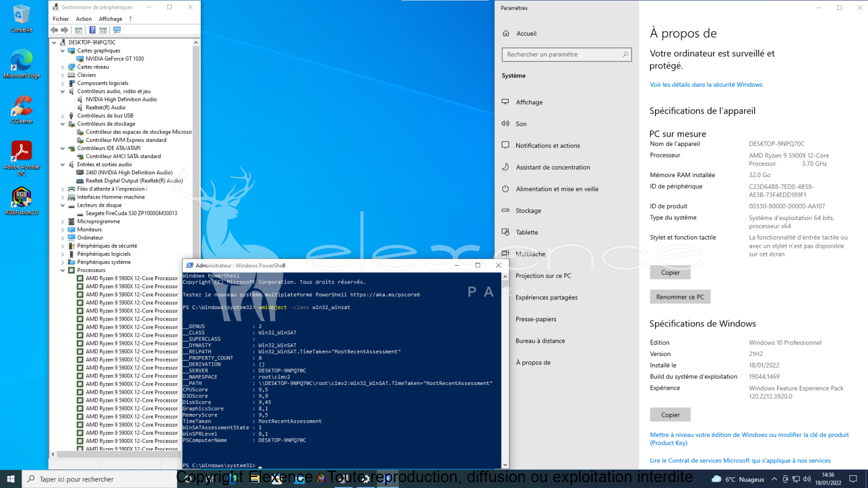
Task: Select À propos de in Settings sidebar
Action: click(x=533, y=362)
